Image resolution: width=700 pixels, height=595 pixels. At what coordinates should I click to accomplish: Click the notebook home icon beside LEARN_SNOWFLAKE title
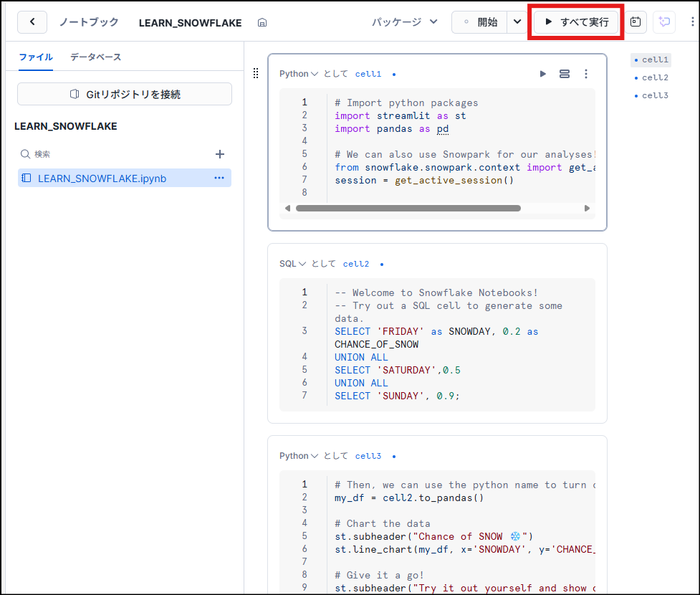(262, 22)
